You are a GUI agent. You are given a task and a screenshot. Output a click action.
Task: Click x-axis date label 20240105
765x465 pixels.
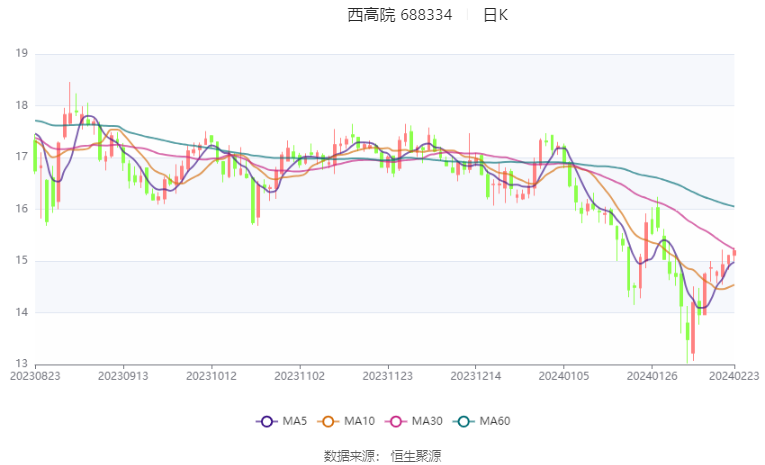[564, 376]
